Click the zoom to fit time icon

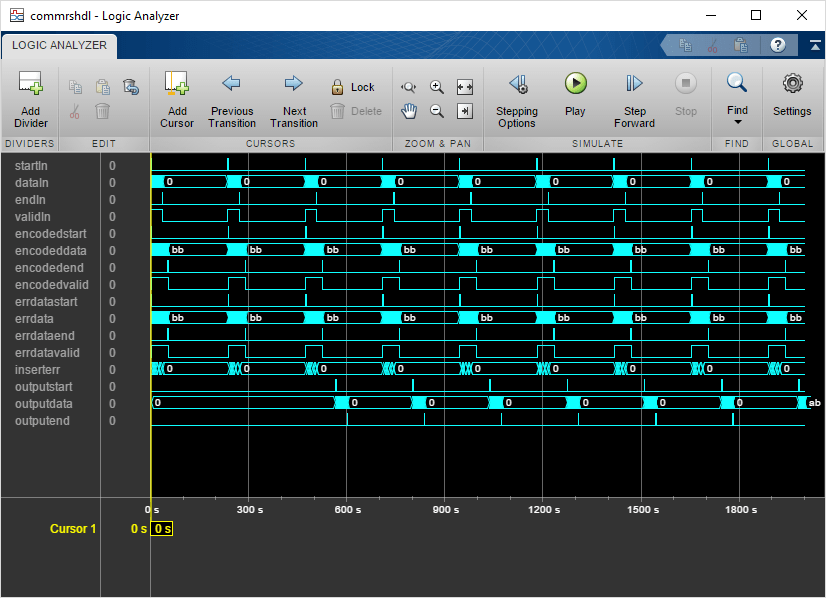coord(464,87)
